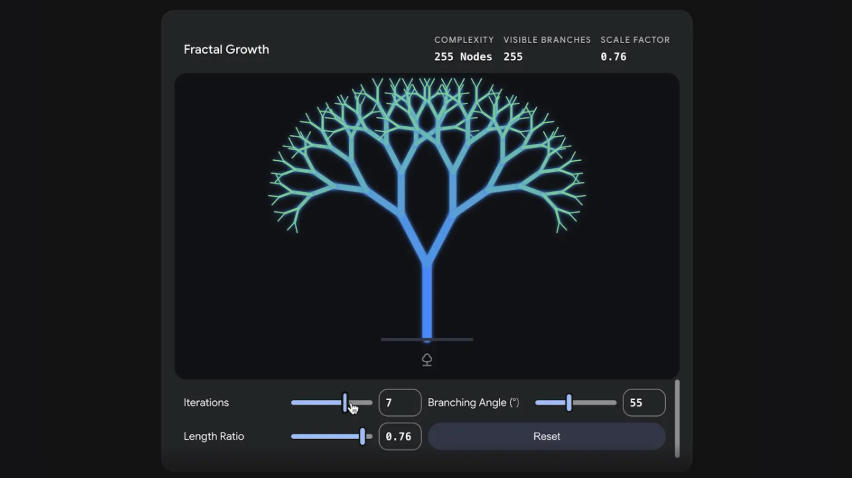The width and height of the screenshot is (852, 478).
Task: Click the "Fractal Growth" title
Action: point(226,49)
